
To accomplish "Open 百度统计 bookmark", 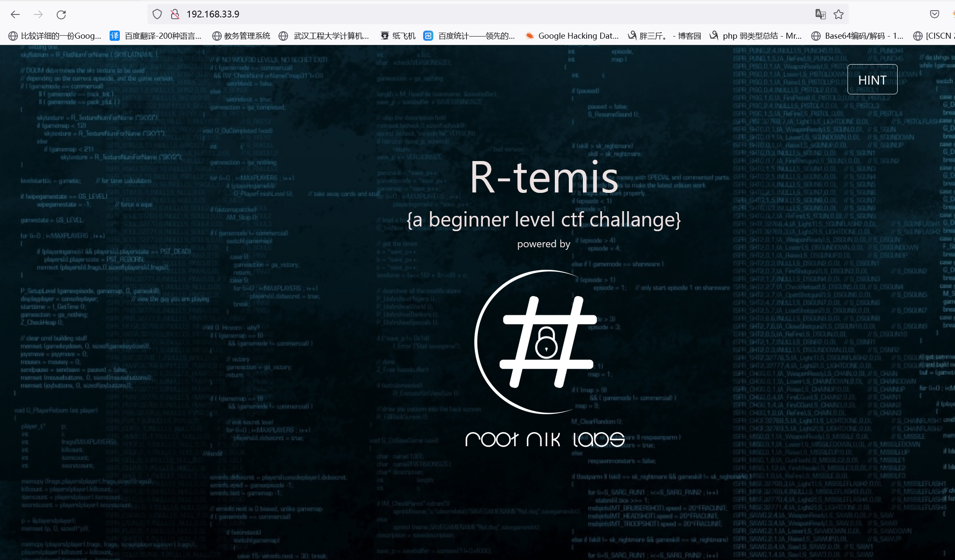I will coord(469,36).
